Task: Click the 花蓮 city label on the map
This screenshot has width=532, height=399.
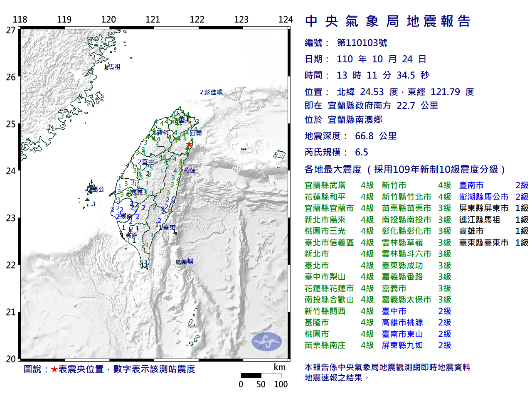Action: tap(190, 170)
